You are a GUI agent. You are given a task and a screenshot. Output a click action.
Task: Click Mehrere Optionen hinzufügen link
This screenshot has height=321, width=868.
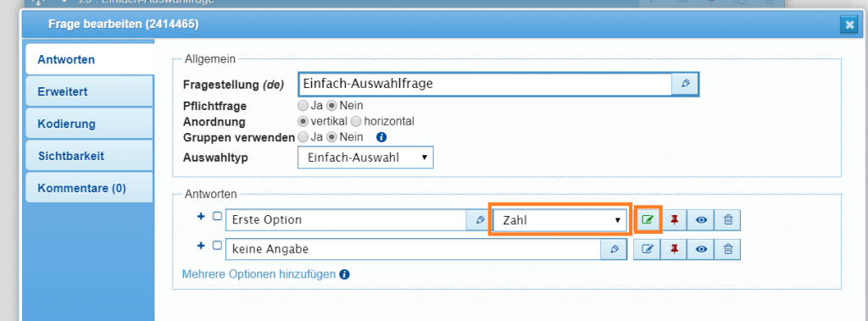[x=259, y=274]
